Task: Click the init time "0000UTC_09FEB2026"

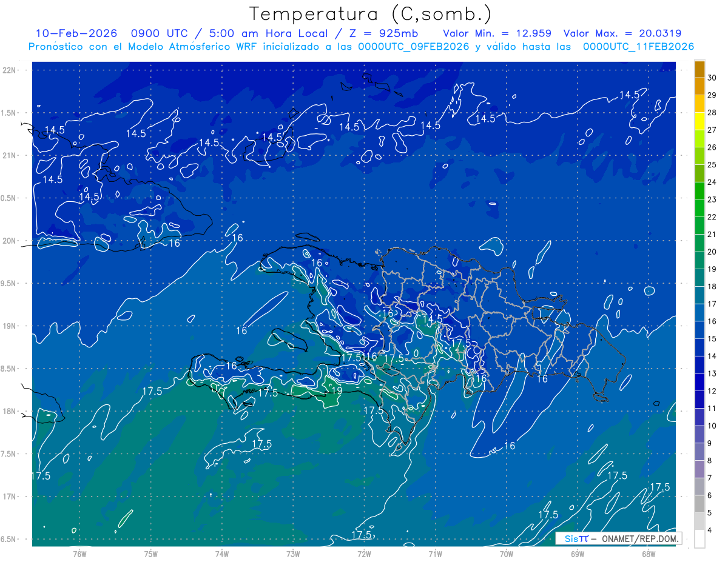Action: pos(413,47)
